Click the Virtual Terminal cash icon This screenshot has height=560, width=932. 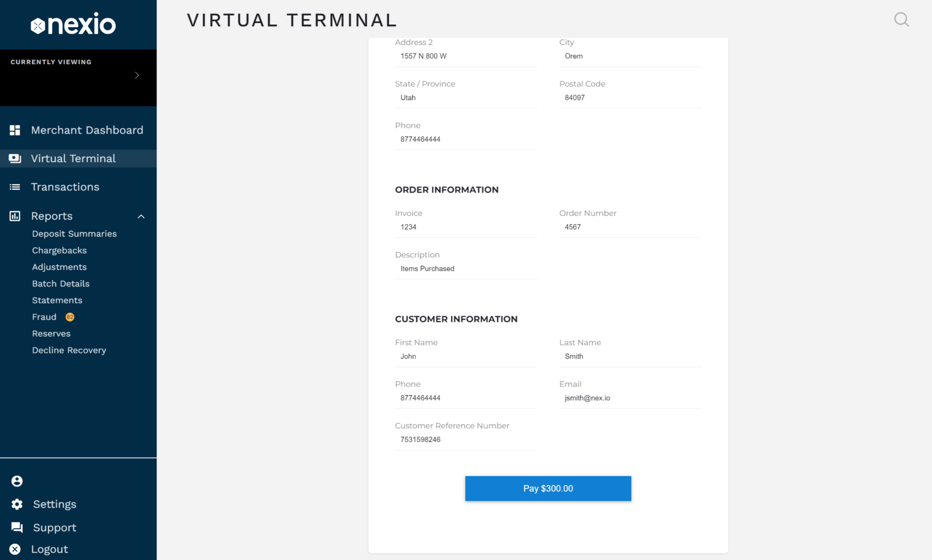(x=15, y=158)
